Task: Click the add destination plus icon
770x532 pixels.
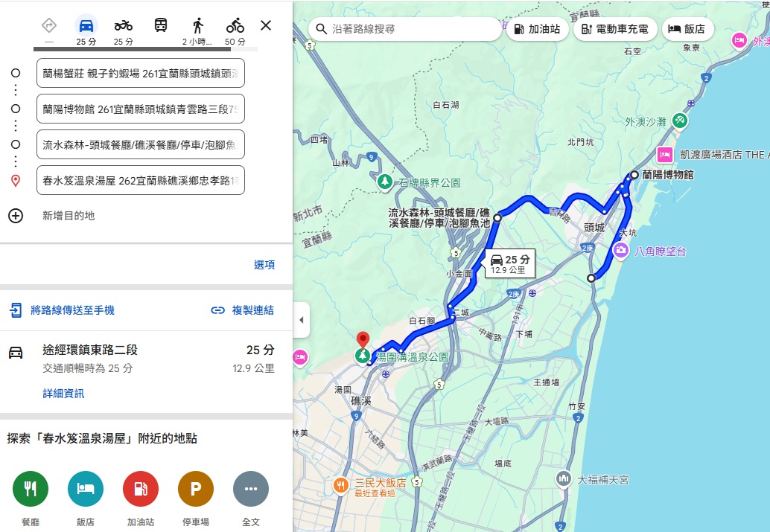Action: [x=16, y=216]
